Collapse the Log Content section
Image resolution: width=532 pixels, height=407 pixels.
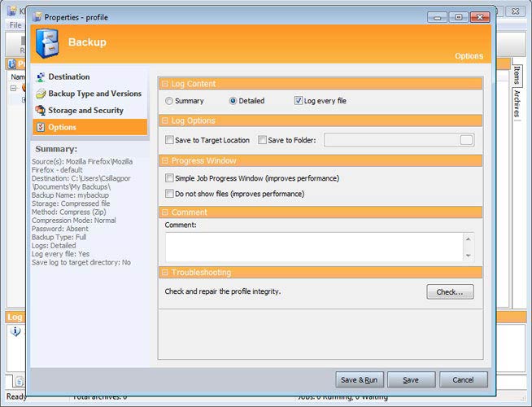[165, 84]
